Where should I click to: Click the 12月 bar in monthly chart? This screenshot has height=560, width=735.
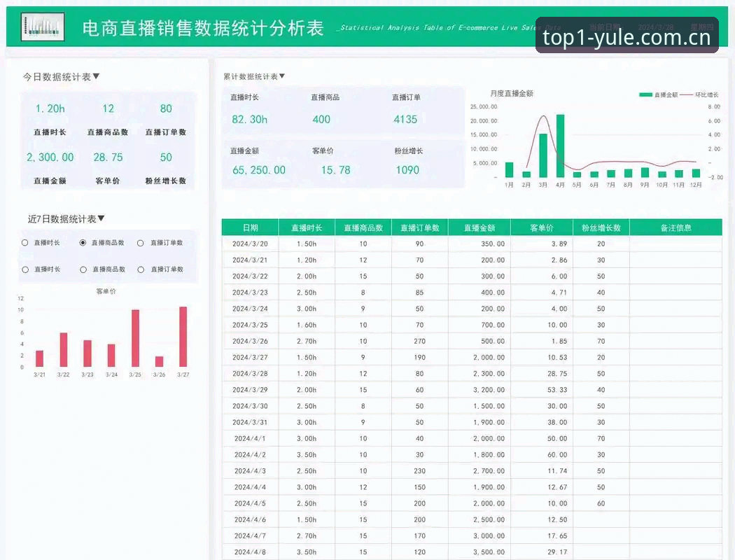[x=696, y=174]
